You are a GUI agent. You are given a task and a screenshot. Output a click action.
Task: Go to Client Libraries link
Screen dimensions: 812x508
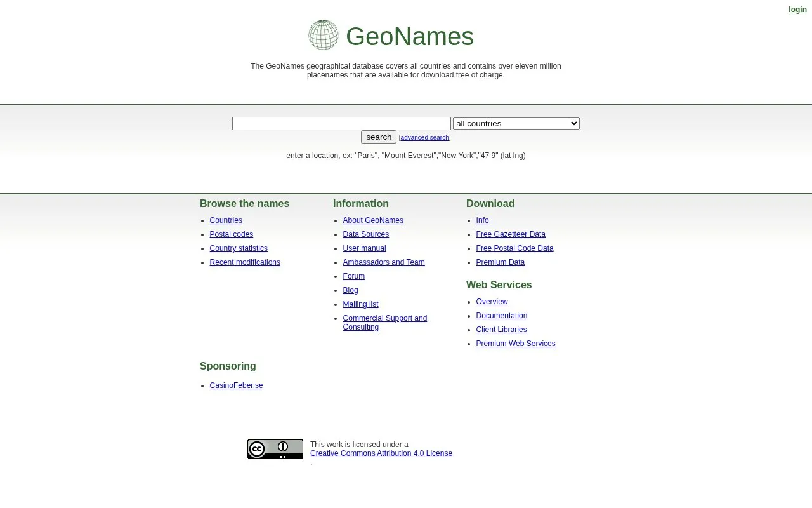(502, 330)
